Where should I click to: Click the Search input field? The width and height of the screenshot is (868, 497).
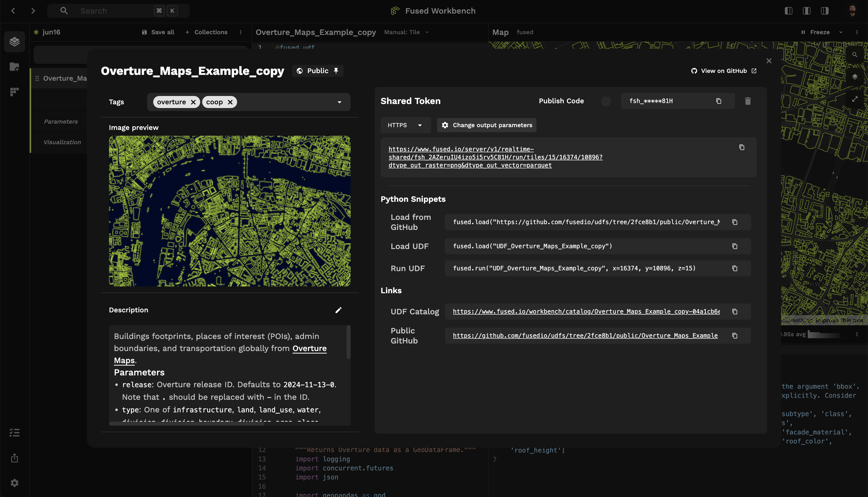tap(118, 11)
